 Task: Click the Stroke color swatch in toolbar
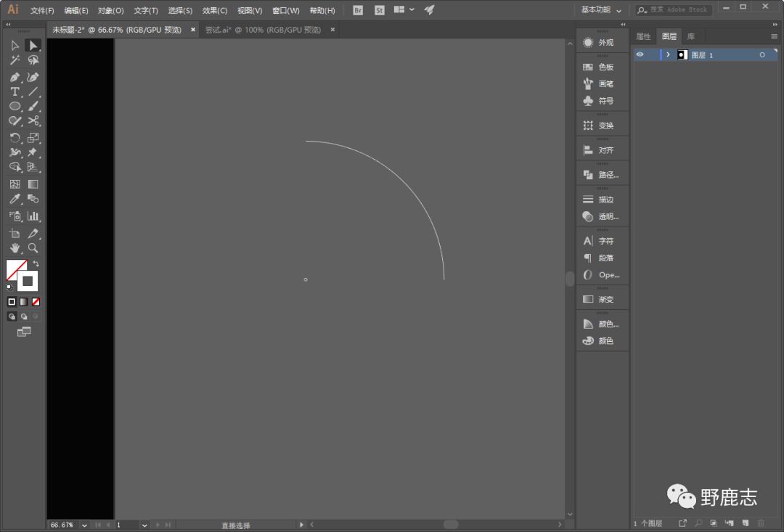tap(28, 281)
